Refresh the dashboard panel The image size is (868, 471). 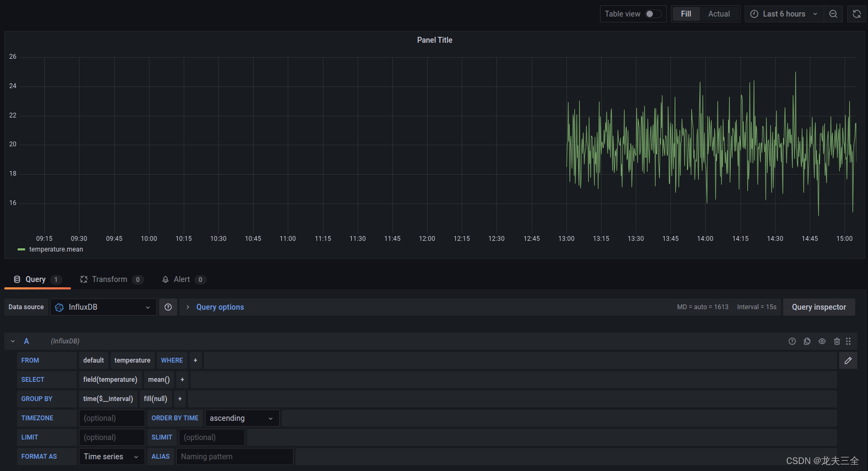point(857,14)
